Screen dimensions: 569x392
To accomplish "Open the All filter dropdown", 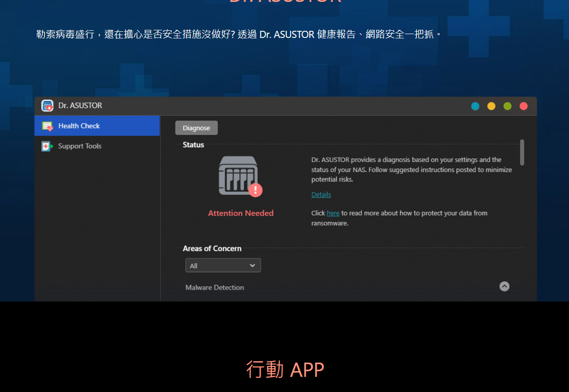I will [223, 265].
